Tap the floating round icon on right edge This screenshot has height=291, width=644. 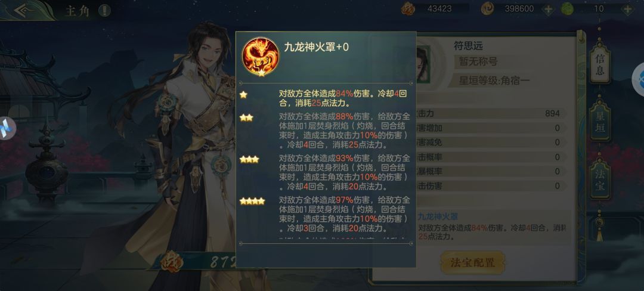tap(638, 80)
